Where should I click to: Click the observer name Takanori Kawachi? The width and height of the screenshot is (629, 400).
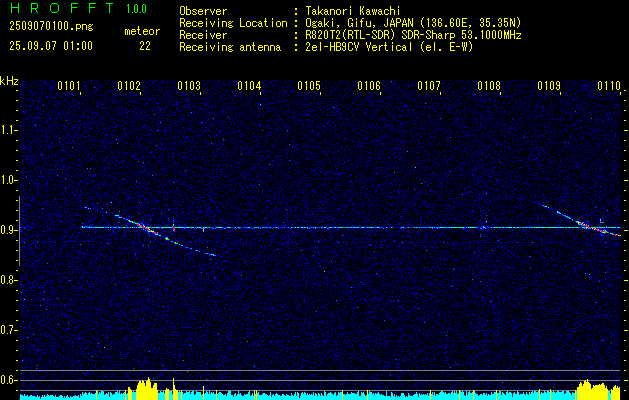tap(353, 11)
